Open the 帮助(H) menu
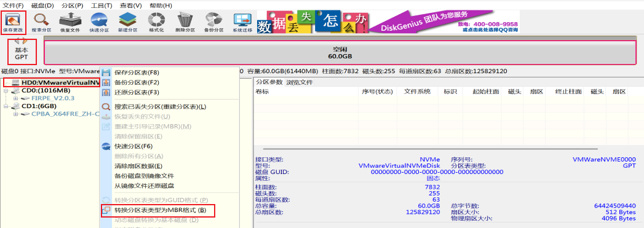The image size is (644, 228). (161, 6)
